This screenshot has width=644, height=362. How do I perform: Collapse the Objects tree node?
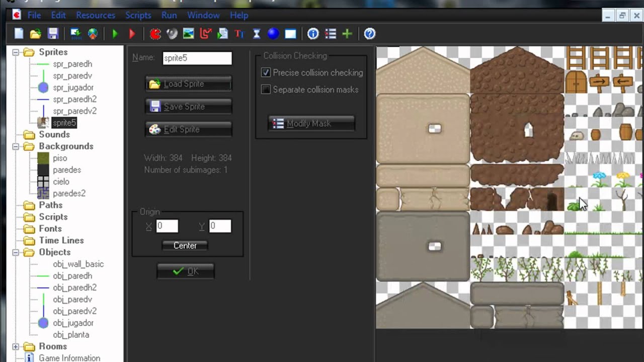(16, 252)
